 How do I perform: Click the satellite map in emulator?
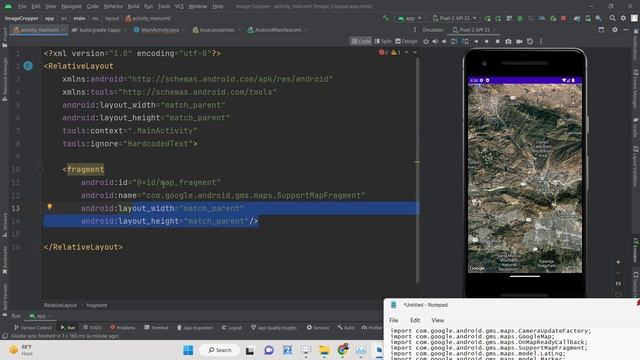(x=525, y=178)
